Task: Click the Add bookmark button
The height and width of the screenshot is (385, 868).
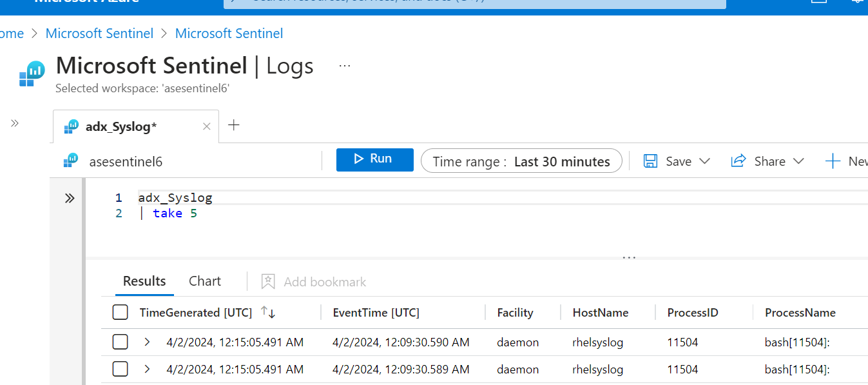Action: pyautogui.click(x=314, y=282)
